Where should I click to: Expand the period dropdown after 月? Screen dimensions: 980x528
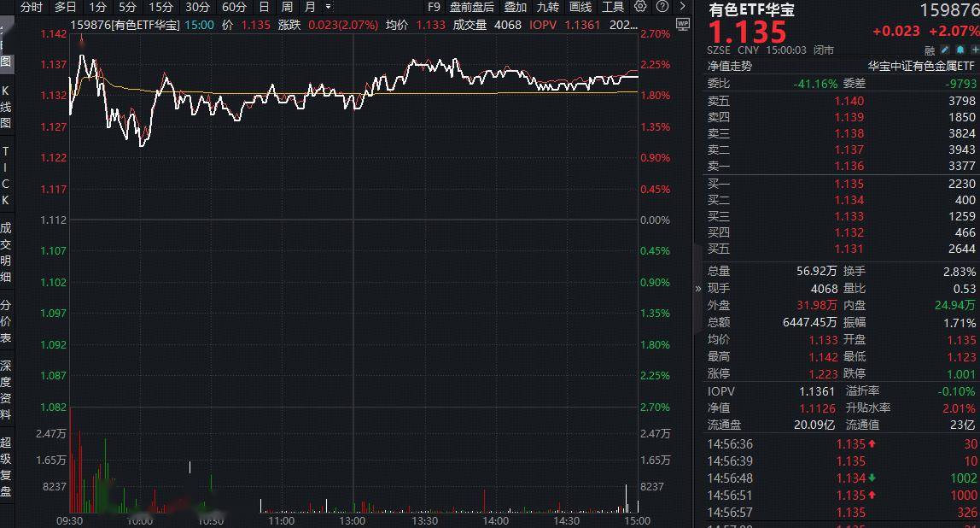(329, 7)
